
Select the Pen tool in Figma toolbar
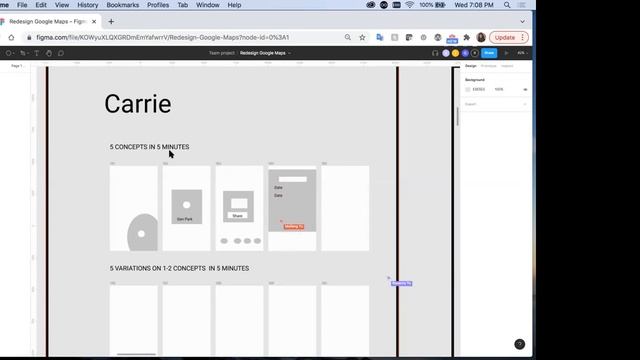(22, 53)
